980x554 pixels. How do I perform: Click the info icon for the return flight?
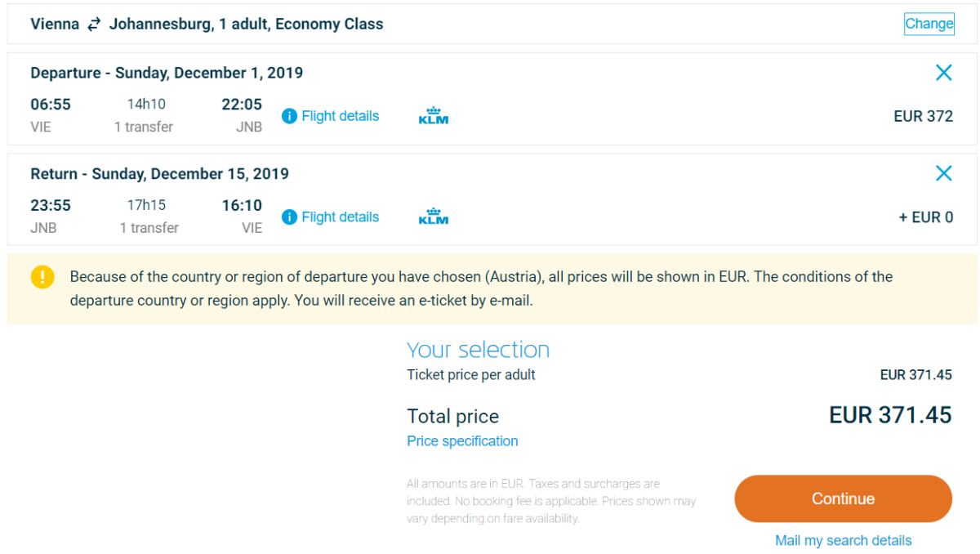pos(289,217)
